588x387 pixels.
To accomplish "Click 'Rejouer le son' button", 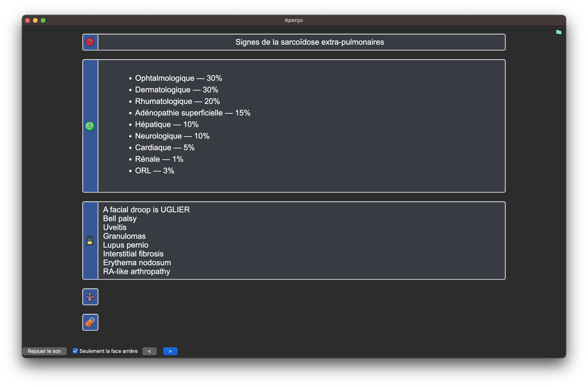I will [44, 351].
